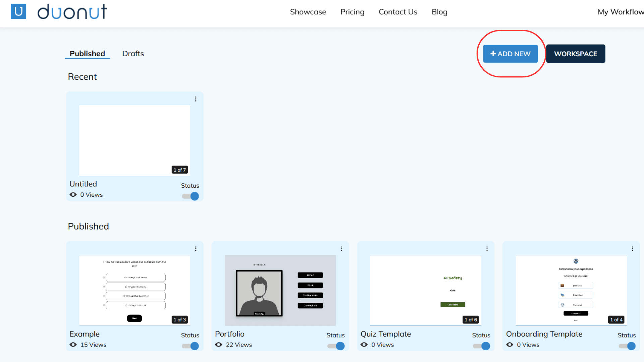Click the Add New button
This screenshot has height=362, width=644.
tap(510, 54)
